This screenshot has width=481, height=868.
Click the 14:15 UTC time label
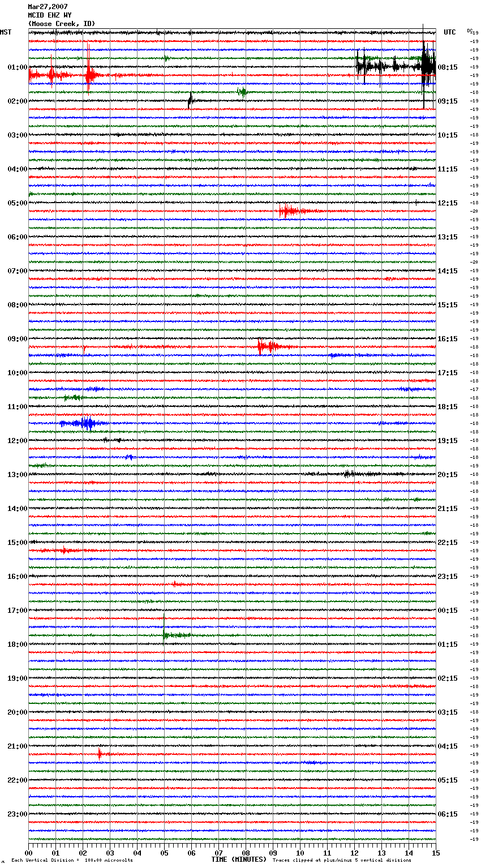448,271
